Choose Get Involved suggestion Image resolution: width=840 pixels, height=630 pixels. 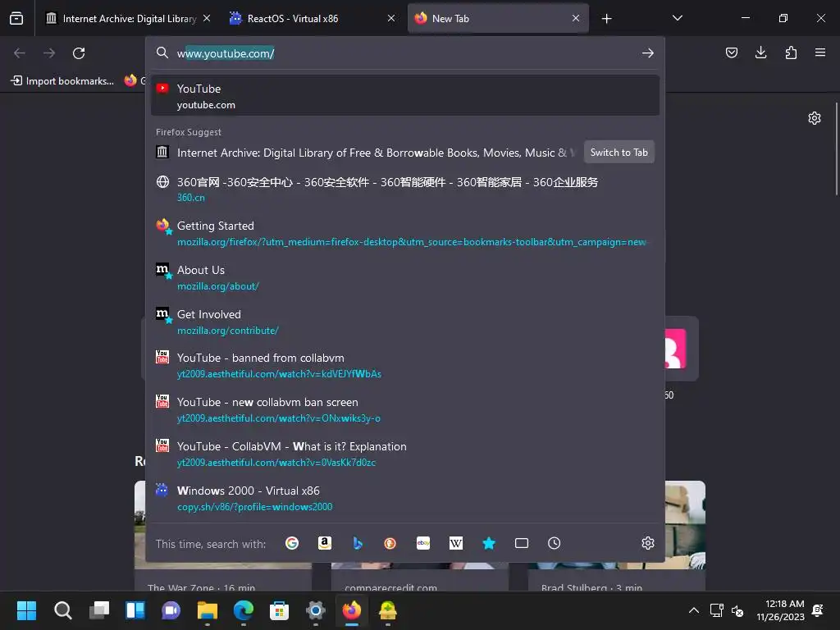(405, 322)
